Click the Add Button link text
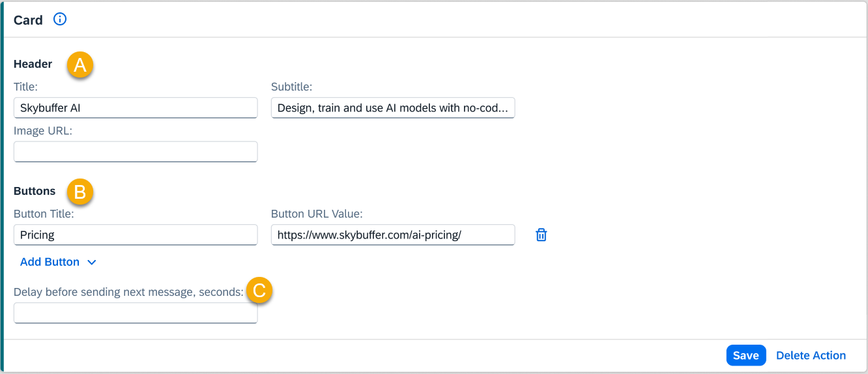This screenshot has width=868, height=374. 50,262
